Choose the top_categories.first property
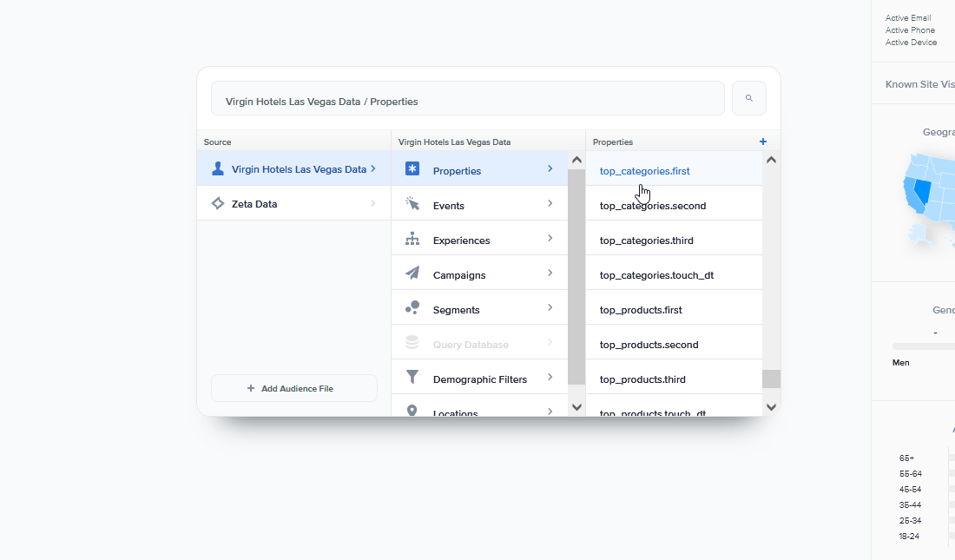Viewport: 955px width, 560px height. 645,171
